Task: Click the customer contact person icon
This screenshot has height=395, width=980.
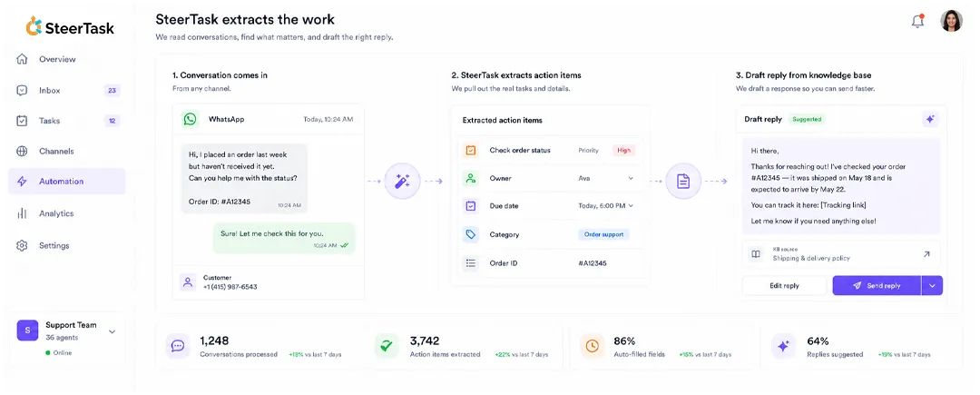Action: coord(188,281)
